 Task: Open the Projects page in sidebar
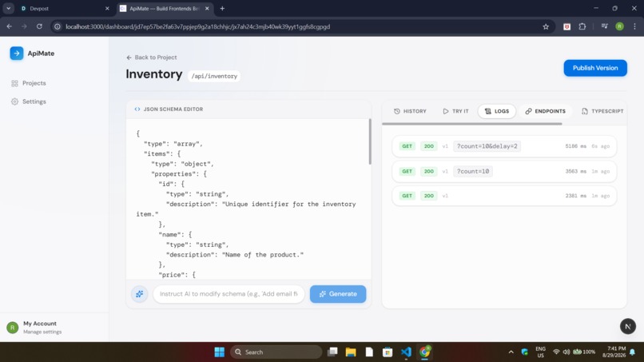click(29, 83)
